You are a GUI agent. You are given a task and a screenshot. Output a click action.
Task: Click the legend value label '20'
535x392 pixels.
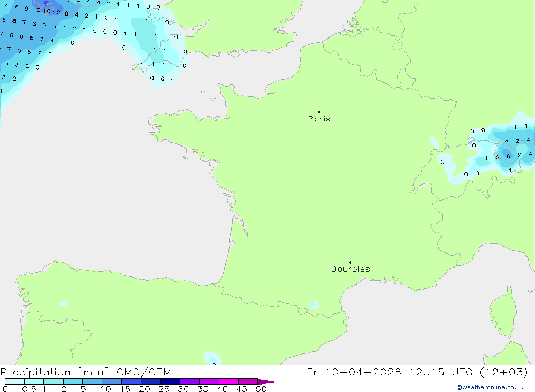[x=144, y=389]
